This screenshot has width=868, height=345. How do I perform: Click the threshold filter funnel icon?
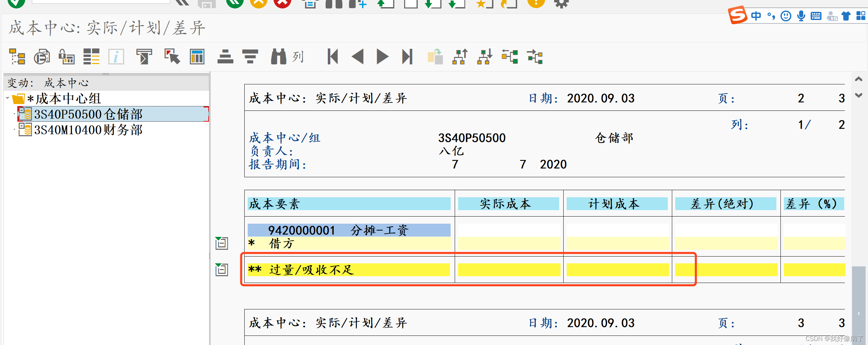[144, 57]
